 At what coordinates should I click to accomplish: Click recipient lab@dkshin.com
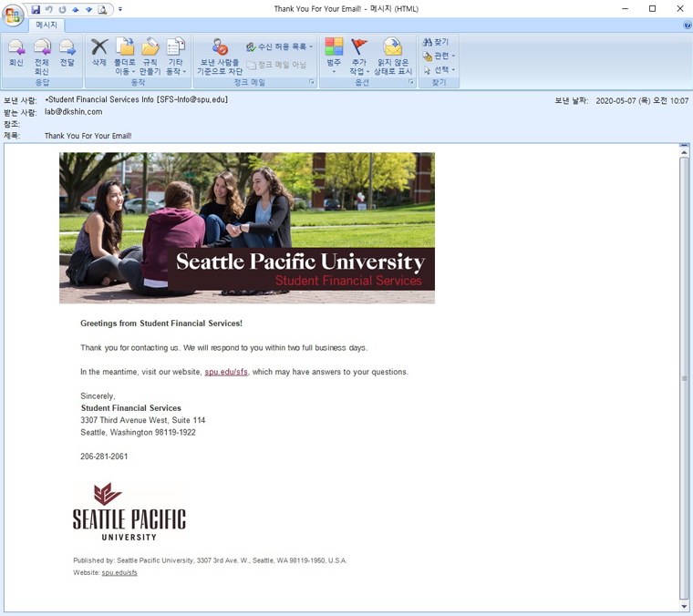[x=73, y=112]
